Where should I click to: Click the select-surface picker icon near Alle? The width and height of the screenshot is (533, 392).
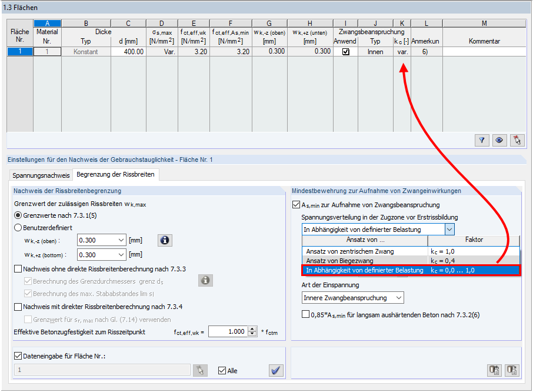tap(200, 370)
